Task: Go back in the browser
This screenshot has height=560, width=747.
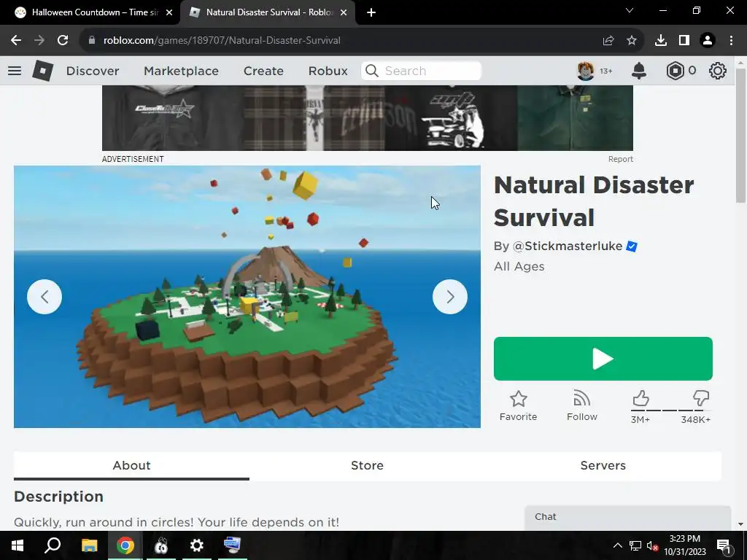Action: click(16, 41)
